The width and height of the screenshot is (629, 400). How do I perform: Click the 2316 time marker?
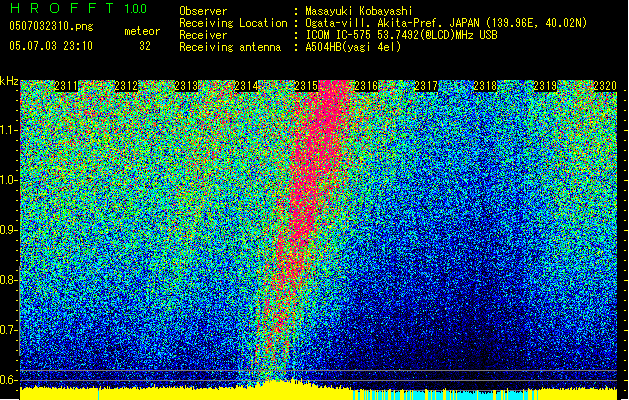click(x=366, y=86)
